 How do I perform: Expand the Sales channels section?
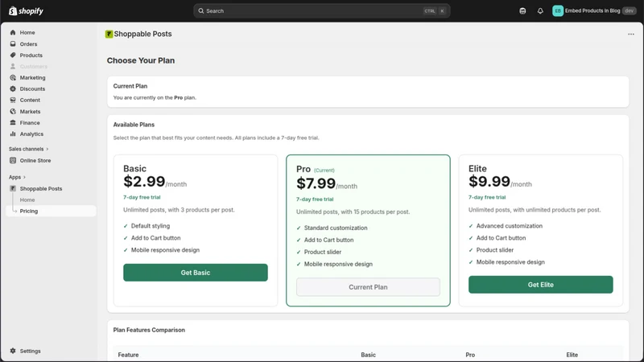28,149
